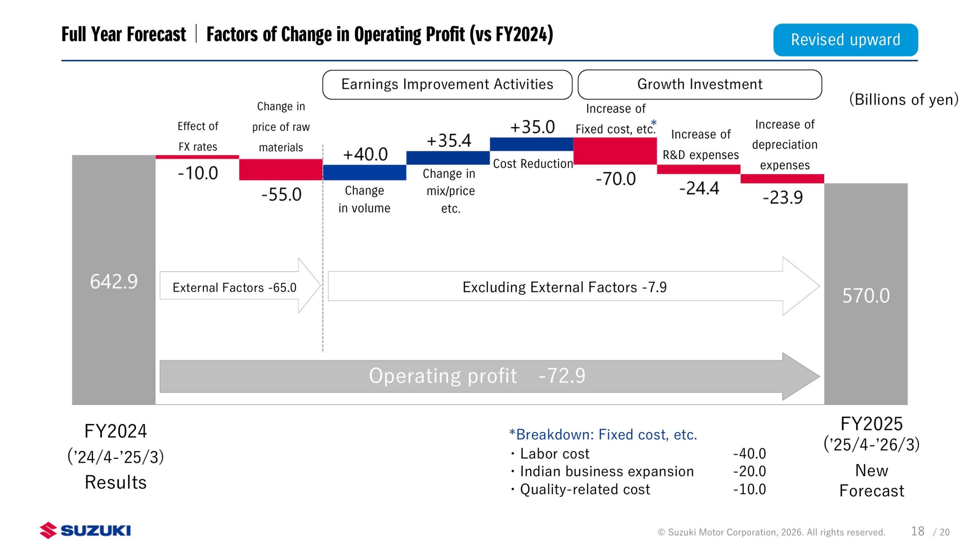980x551 pixels.
Task: Click the blue asterisk beside Fixed cost
Action: (654, 123)
